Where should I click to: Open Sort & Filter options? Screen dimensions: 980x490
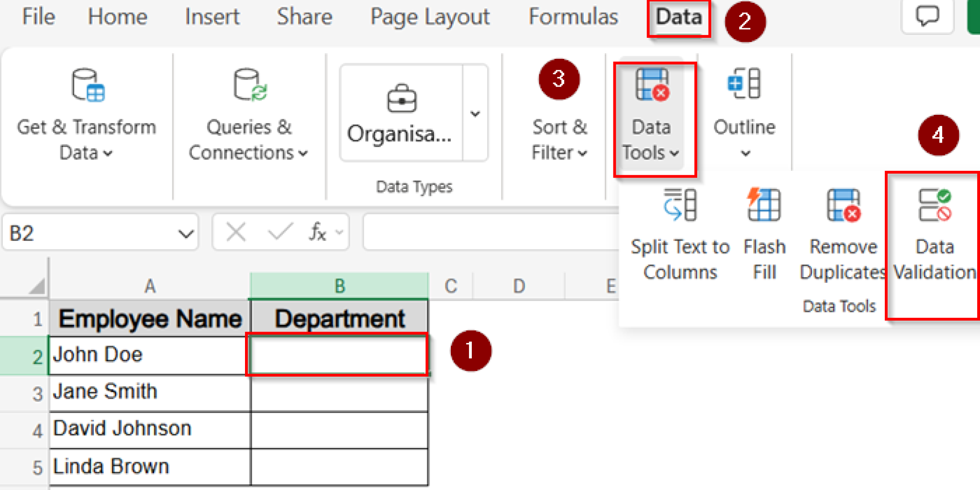click(x=559, y=139)
